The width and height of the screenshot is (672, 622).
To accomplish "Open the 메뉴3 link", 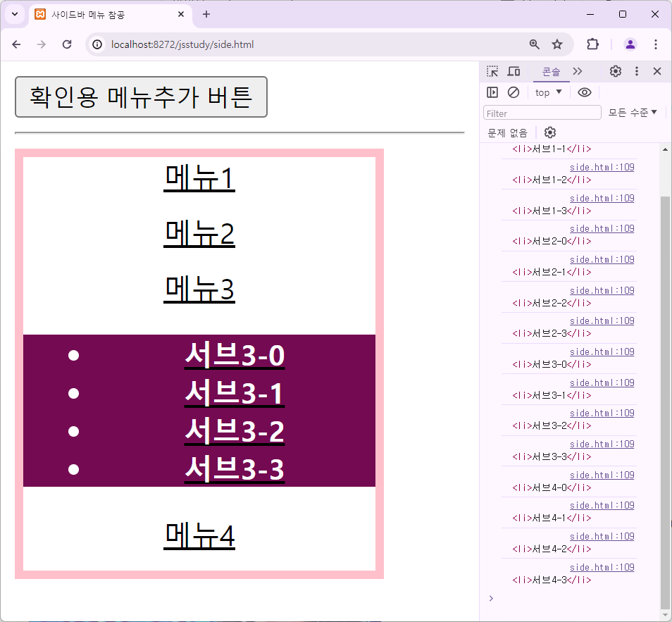I will pos(199,289).
